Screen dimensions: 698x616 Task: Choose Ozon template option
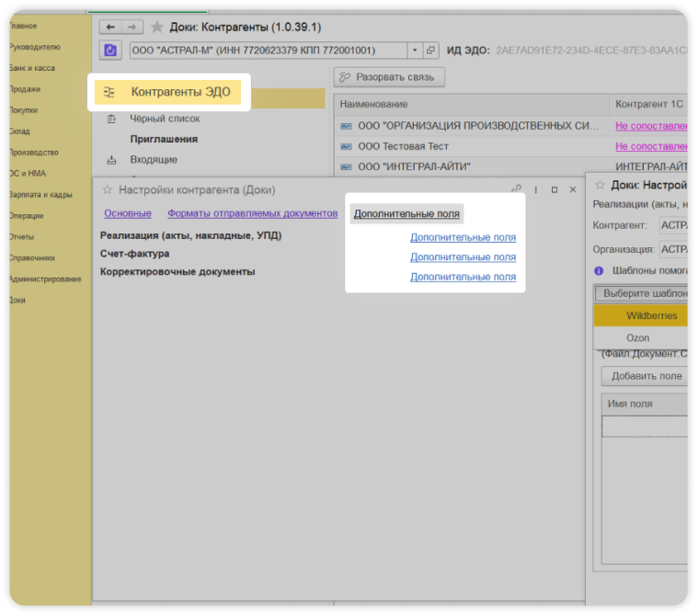tap(637, 338)
